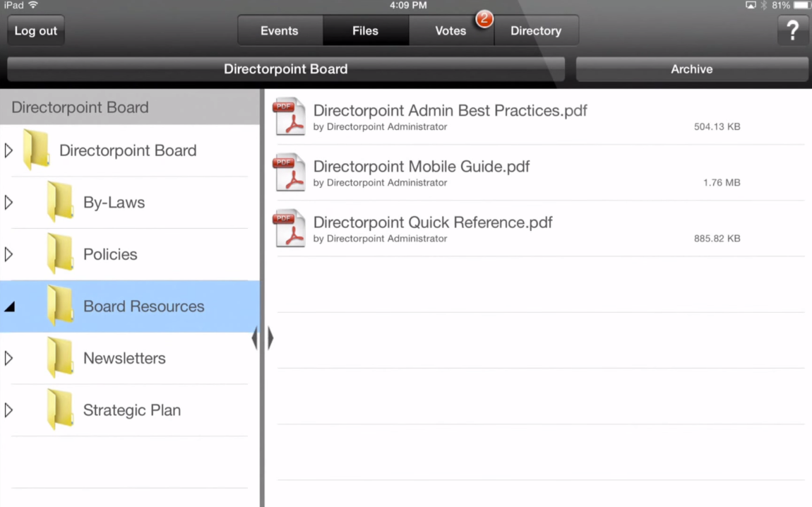Open Directorpoint Mobile Guide.pdf

421,166
